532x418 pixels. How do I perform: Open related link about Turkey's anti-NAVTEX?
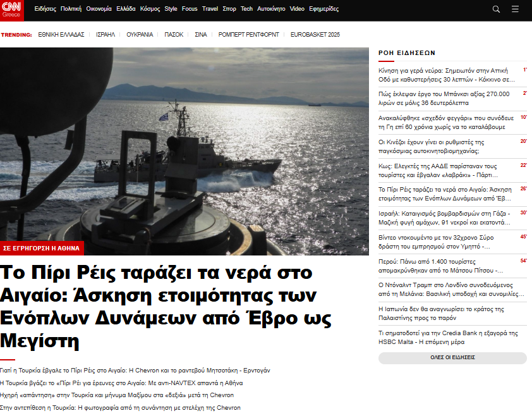[121, 383]
